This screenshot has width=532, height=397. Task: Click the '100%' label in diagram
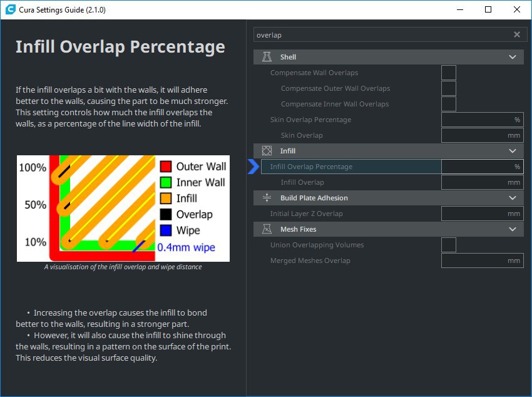[33, 167]
